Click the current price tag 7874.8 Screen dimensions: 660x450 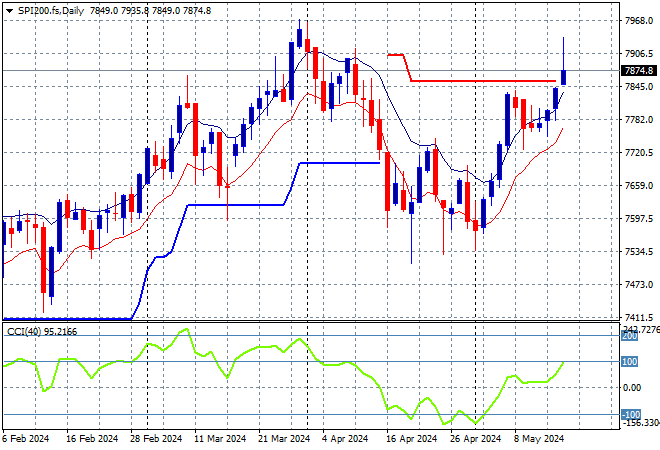click(x=636, y=71)
